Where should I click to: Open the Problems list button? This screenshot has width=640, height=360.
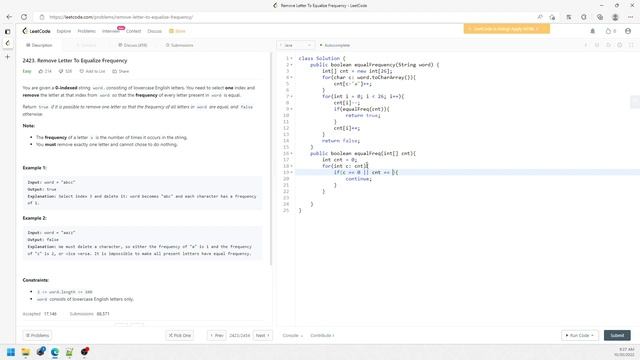37,336
